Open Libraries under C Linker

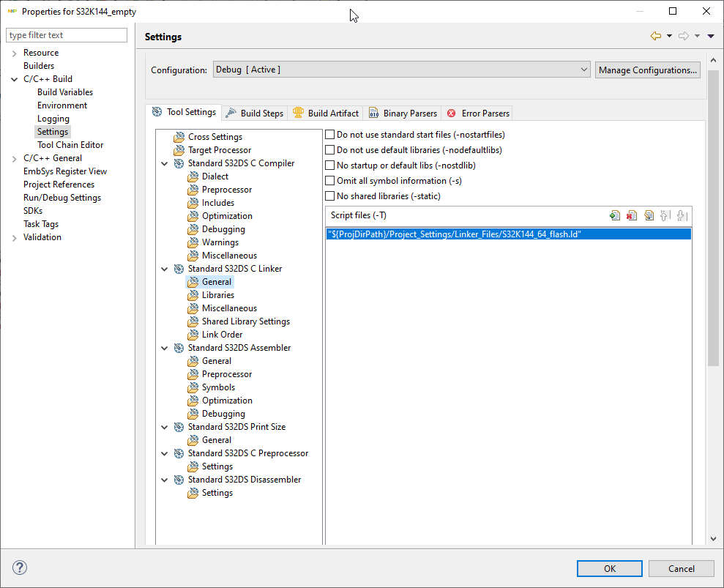click(x=218, y=295)
